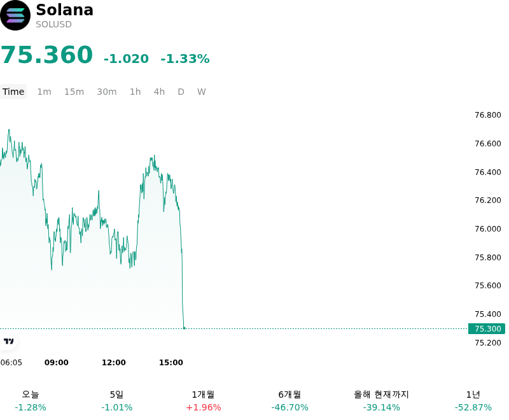Choose the 1년 -52.87% range
Image resolution: width=509 pixels, height=420 pixels.
pos(473,401)
